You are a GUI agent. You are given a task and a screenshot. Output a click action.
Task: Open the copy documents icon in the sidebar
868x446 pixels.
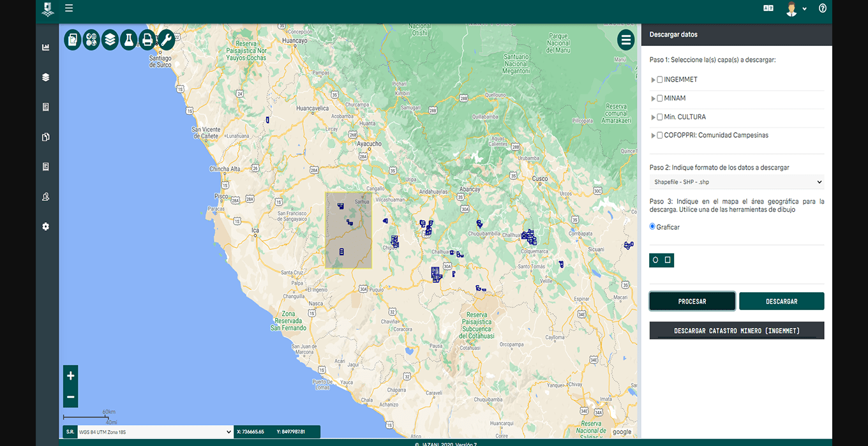[46, 137]
